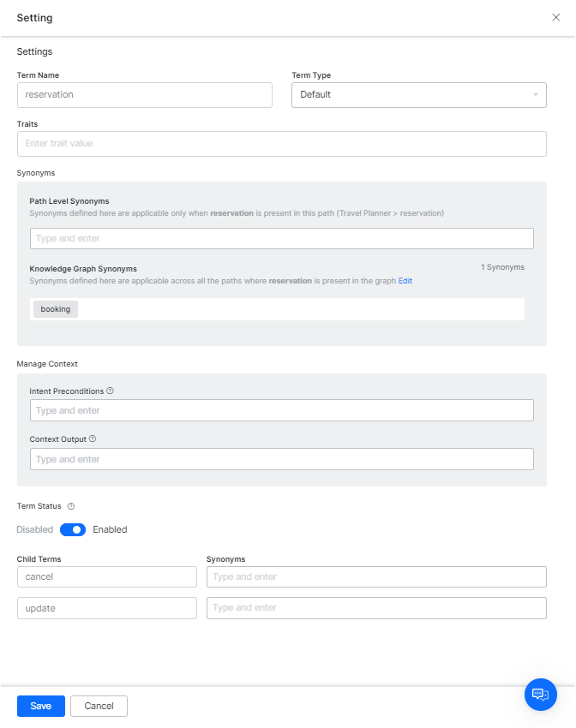Click Edit link for Knowledge Graph Synonyms
Screen dimensions: 576x728
405,281
